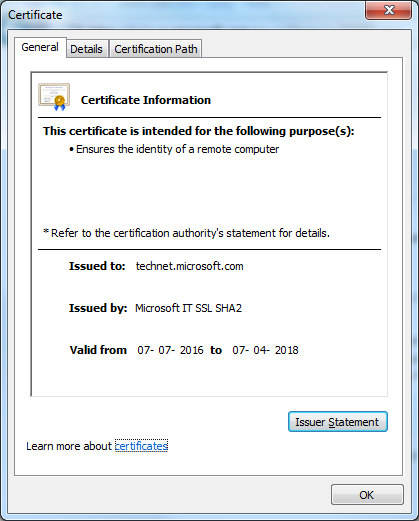Click the certification authority's statement note
Viewport: 419px width, 521px height.
click(187, 233)
